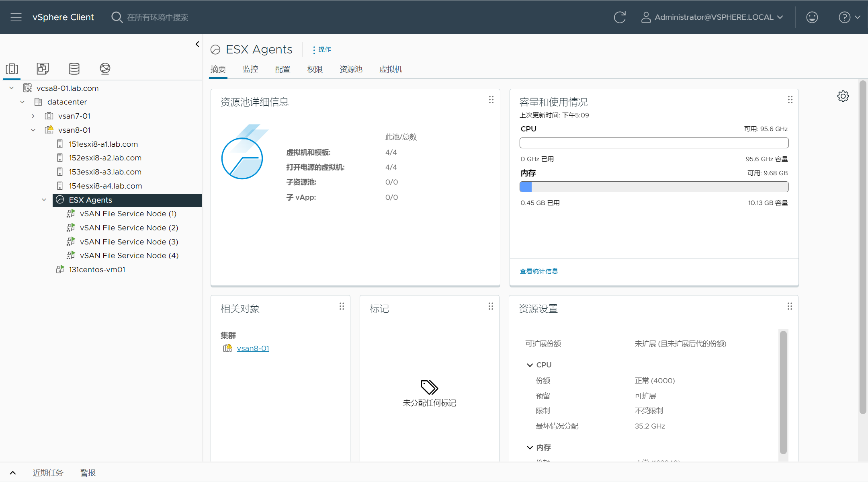Click the memory usage bar

[x=654, y=187]
